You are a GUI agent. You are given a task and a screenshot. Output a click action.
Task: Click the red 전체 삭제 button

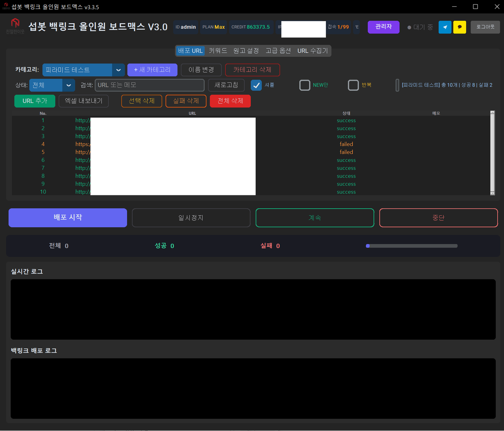tap(230, 101)
